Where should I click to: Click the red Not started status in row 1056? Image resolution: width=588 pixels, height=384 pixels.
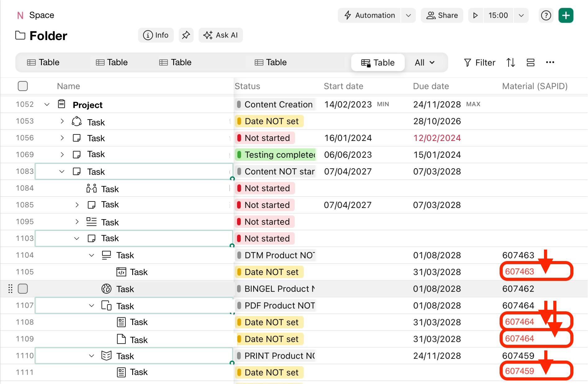tap(265, 138)
